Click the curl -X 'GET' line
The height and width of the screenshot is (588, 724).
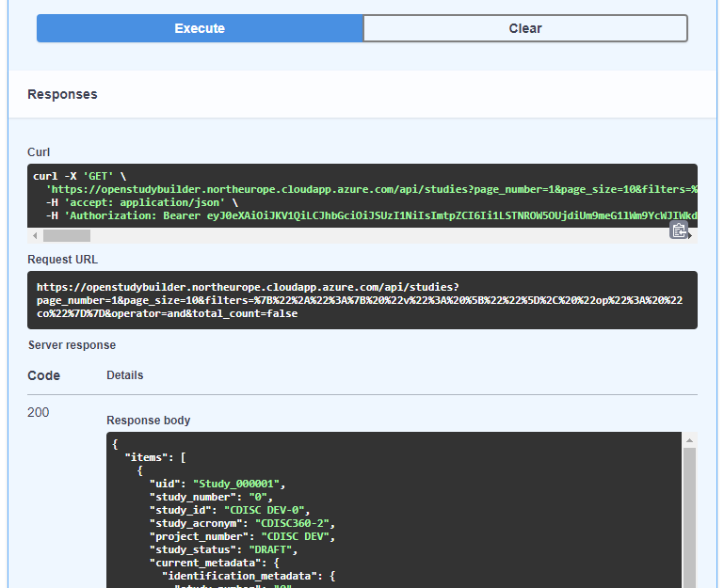(79, 176)
